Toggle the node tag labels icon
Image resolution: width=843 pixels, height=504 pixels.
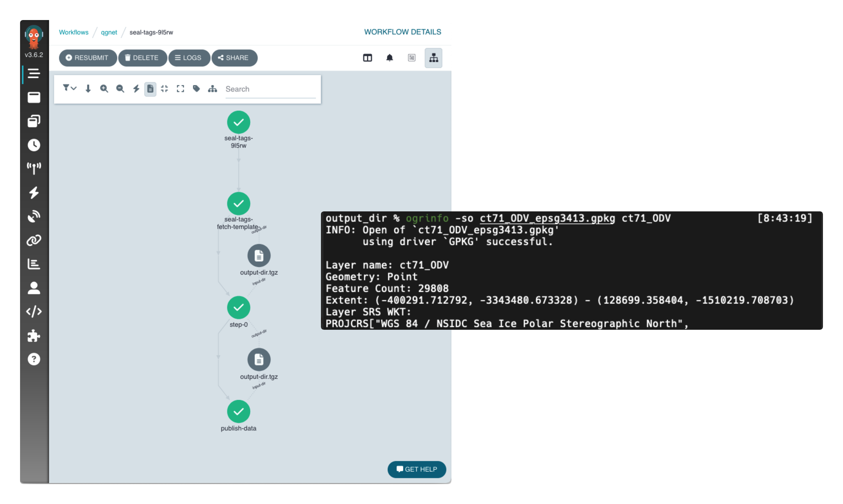(197, 89)
